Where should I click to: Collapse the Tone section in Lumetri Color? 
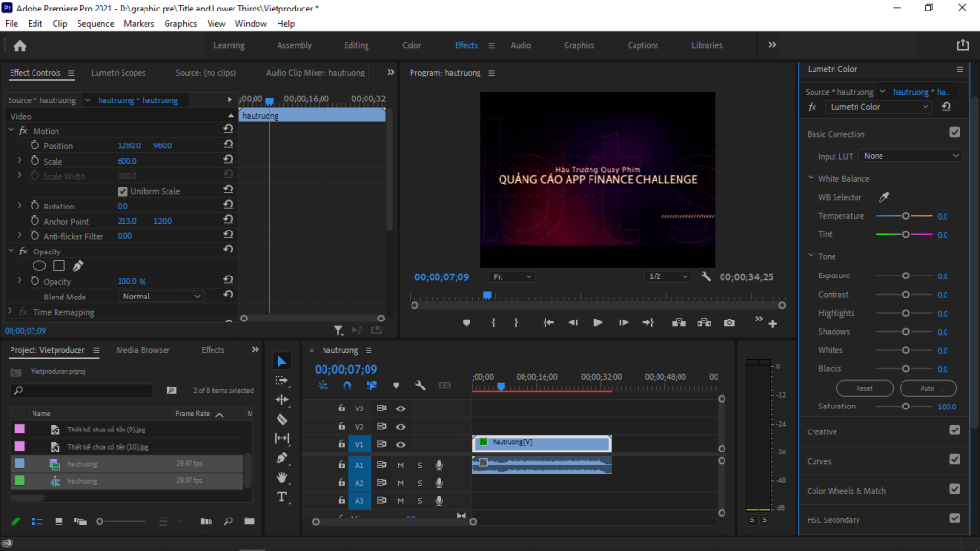tap(813, 255)
